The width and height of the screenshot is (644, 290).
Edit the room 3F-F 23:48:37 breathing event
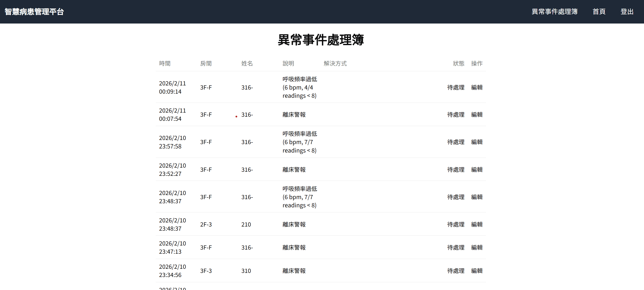[477, 197]
